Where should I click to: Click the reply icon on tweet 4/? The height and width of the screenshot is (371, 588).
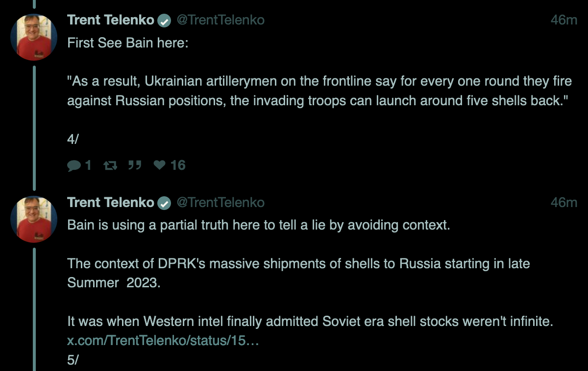coord(74,166)
